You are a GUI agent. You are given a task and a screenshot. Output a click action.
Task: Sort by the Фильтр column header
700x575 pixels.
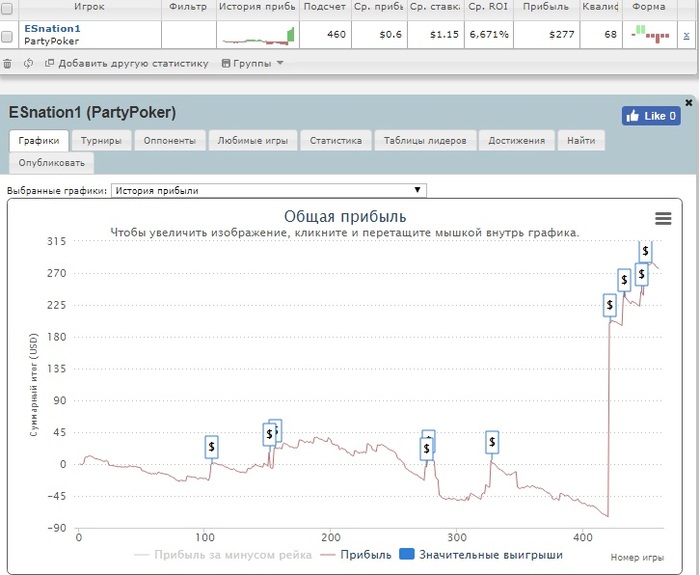pos(188,7)
